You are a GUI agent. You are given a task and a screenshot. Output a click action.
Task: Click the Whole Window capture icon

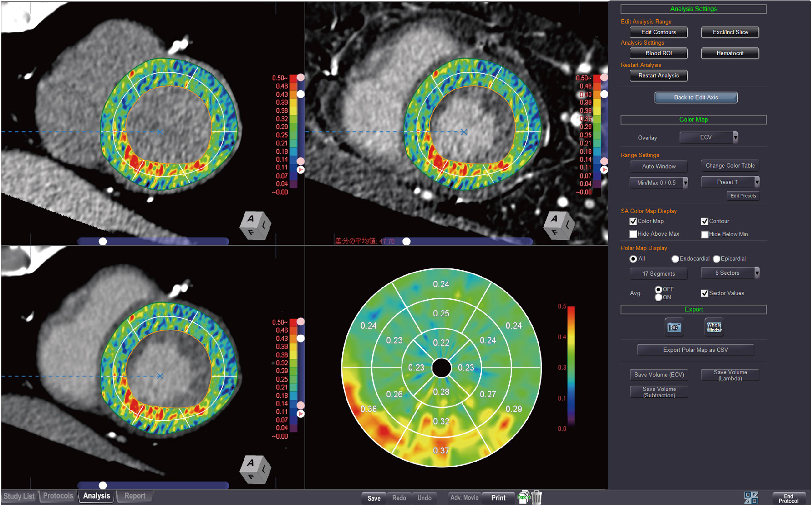coord(714,327)
